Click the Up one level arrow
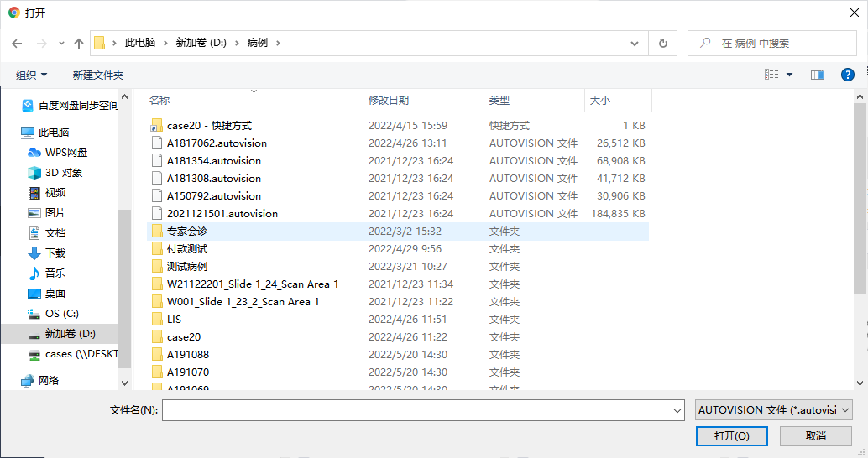The height and width of the screenshot is (458, 868). 79,43
